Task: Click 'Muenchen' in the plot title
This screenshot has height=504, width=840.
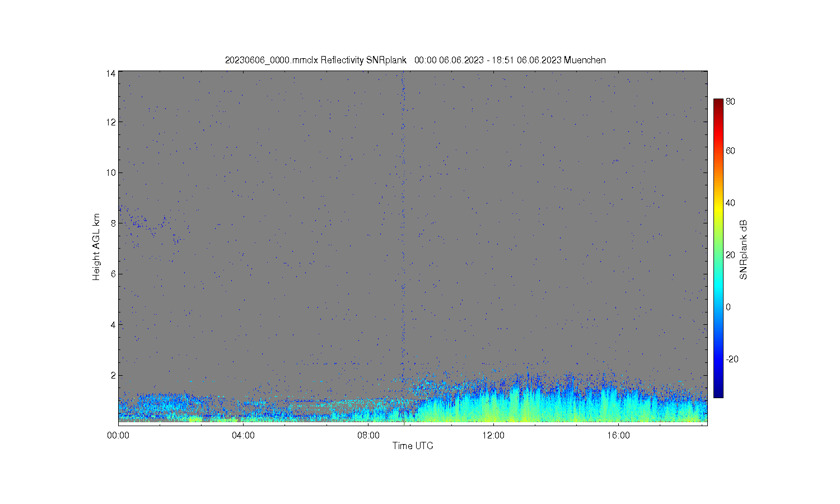Action: click(x=585, y=60)
